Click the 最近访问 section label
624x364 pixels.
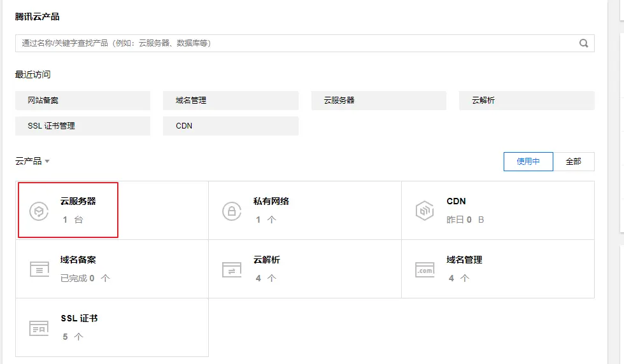(x=32, y=74)
